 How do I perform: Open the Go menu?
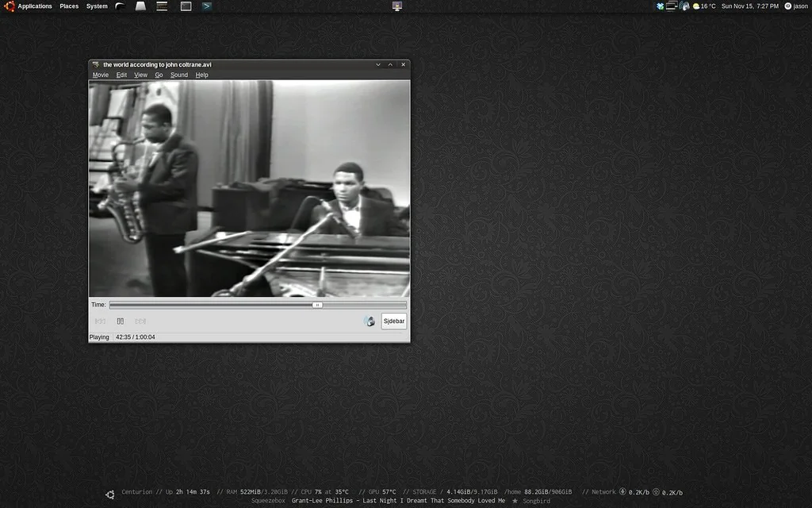point(159,75)
